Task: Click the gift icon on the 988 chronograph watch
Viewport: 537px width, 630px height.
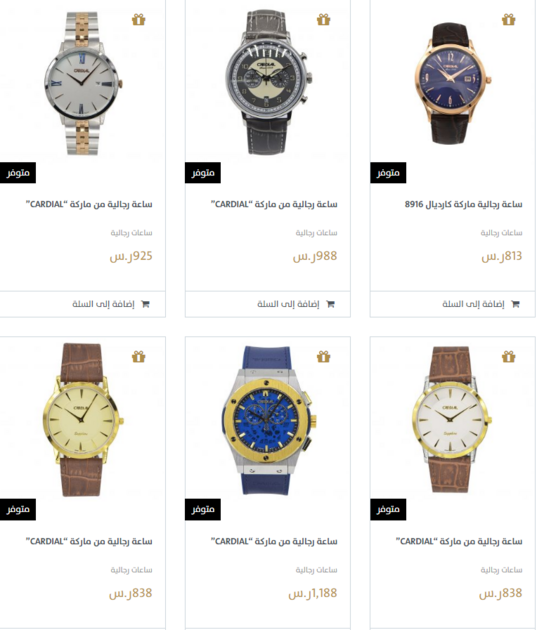Action: point(323,19)
